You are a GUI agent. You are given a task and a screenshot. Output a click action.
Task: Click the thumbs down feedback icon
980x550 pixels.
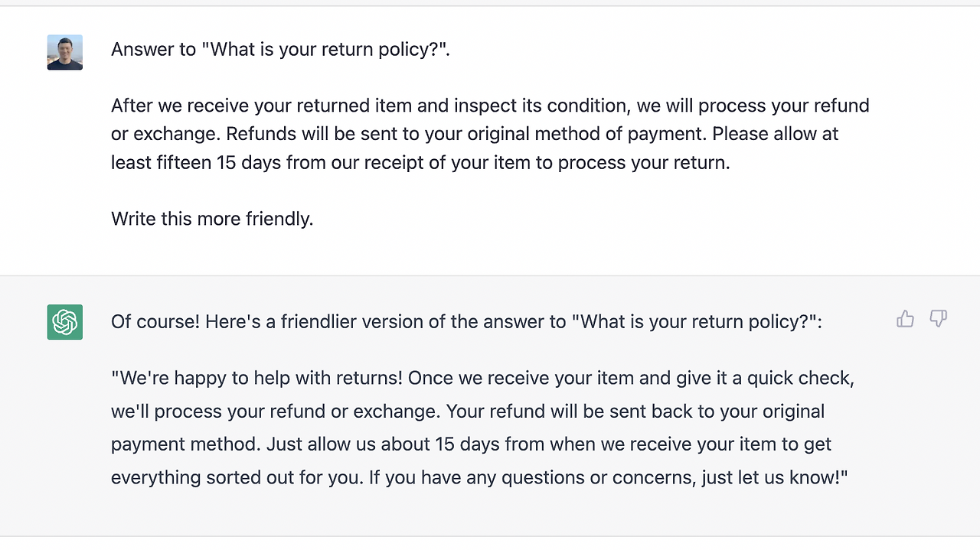click(938, 319)
